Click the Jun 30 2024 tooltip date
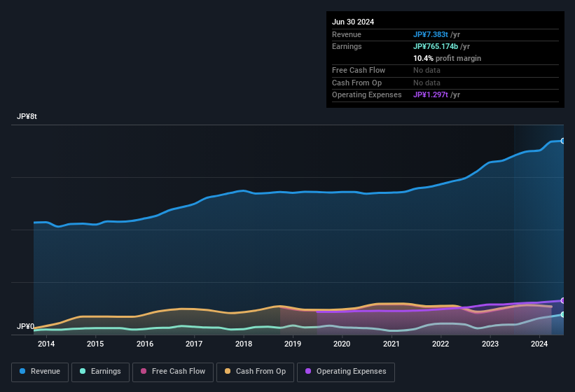Screen dimensions: 575x392 click(353, 22)
